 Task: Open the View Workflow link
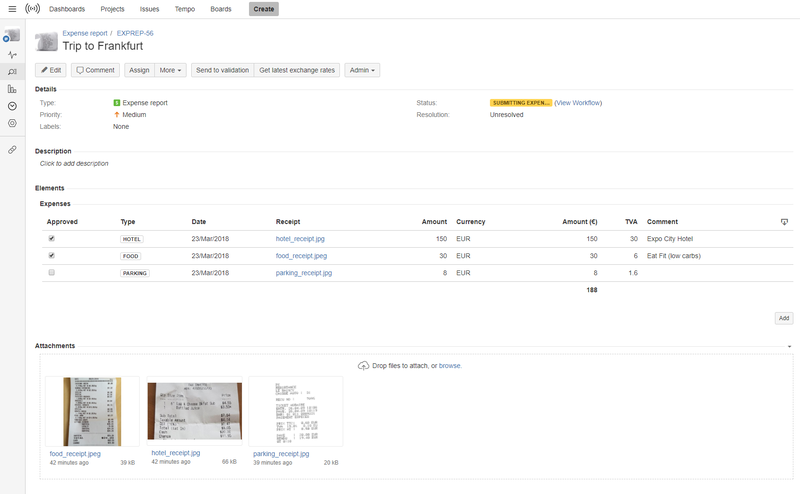coord(579,102)
